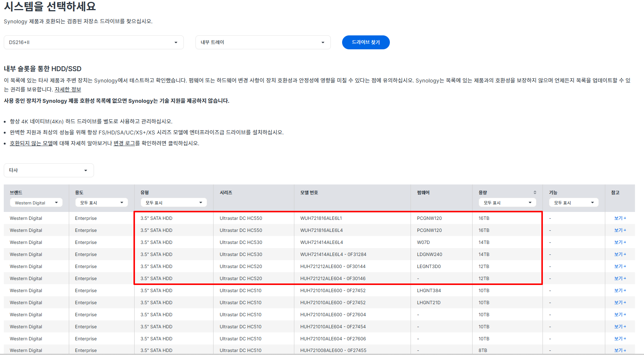Viewport: 644px width, 355px height.
Task: Click model HUH721008ALE600 - 0F27455
Action: pos(333,350)
